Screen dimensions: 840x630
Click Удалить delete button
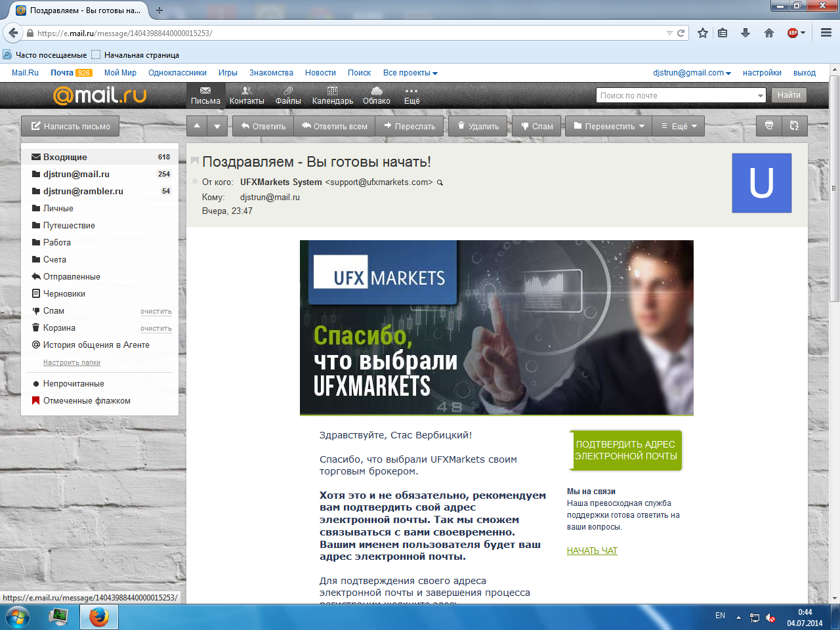tap(478, 126)
